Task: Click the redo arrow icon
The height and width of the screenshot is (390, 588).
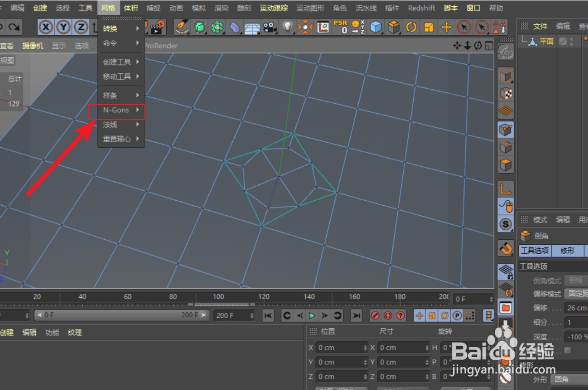Action: point(14,27)
